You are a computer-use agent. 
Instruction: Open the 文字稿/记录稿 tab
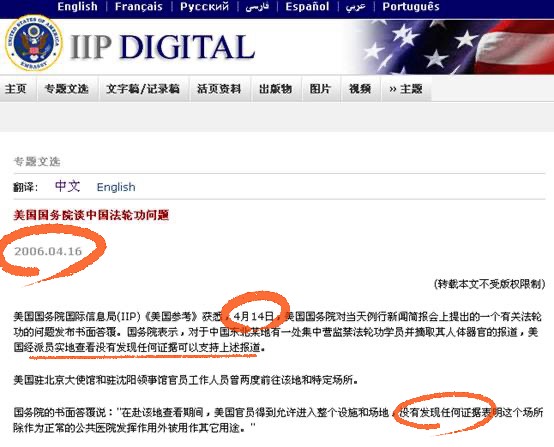point(143,89)
